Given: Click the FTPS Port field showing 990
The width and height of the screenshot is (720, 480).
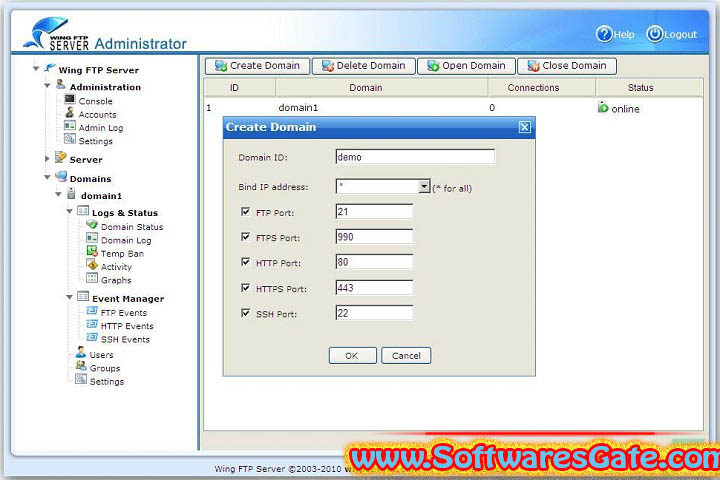Looking at the screenshot, I should (x=374, y=237).
